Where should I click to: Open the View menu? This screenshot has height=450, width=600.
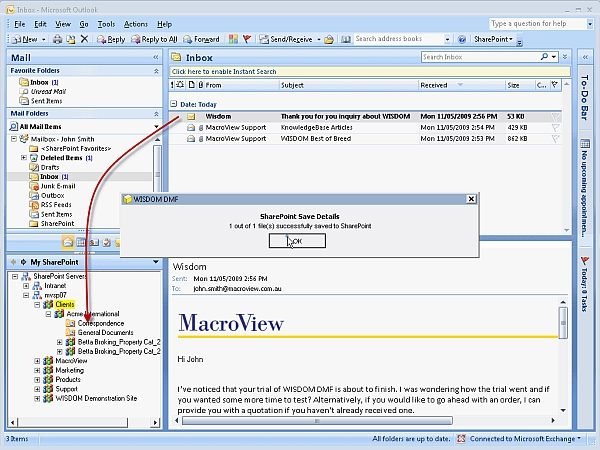[x=63, y=24]
